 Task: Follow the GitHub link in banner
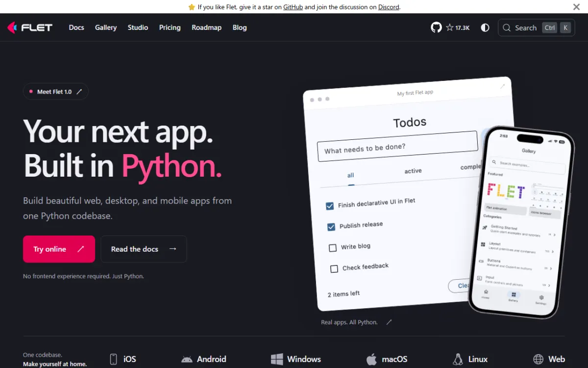tap(293, 7)
